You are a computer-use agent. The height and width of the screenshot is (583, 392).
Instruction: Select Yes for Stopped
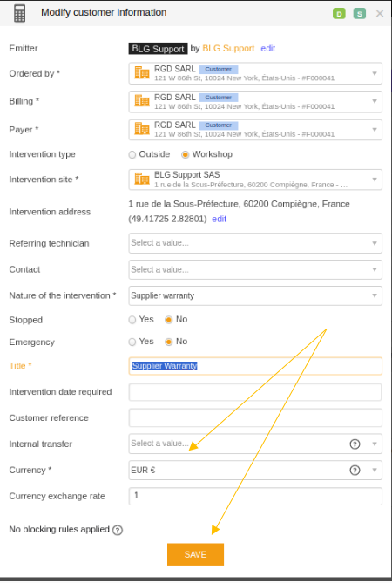point(132,320)
